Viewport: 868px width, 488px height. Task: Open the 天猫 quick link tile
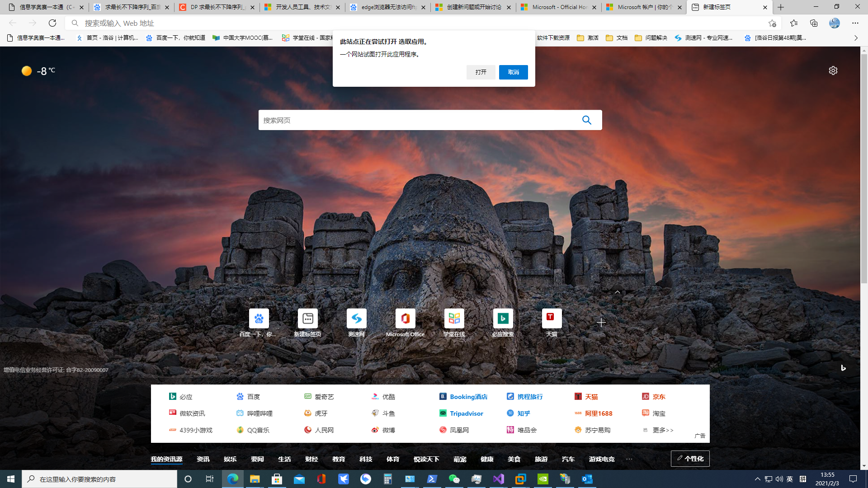tap(552, 319)
